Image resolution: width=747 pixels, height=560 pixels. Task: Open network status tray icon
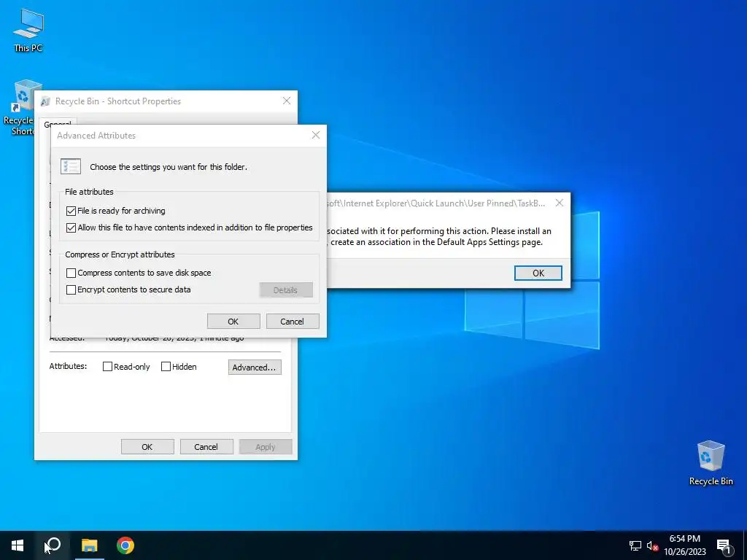pos(635,545)
